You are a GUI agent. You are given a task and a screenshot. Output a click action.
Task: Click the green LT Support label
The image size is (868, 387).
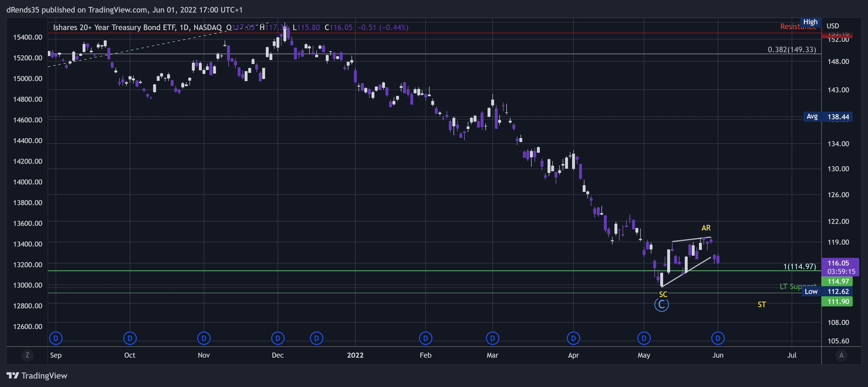798,286
